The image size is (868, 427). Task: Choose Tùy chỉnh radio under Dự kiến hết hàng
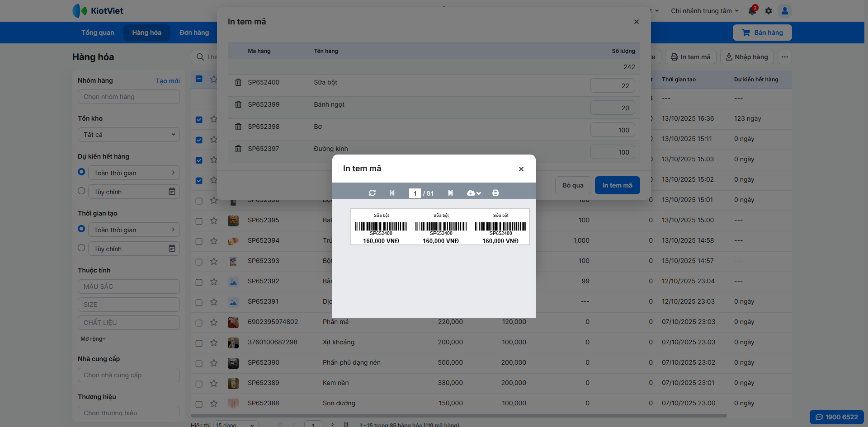[81, 191]
